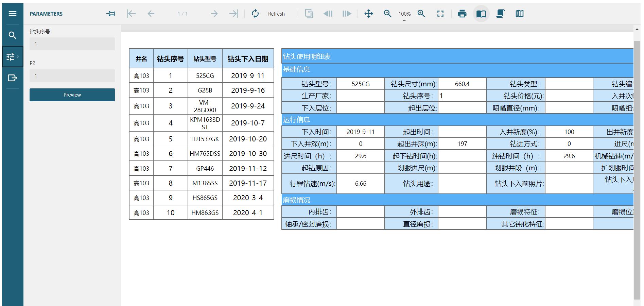Open the search panel from the sidebar
This screenshot has width=644, height=306.
coord(13,35)
